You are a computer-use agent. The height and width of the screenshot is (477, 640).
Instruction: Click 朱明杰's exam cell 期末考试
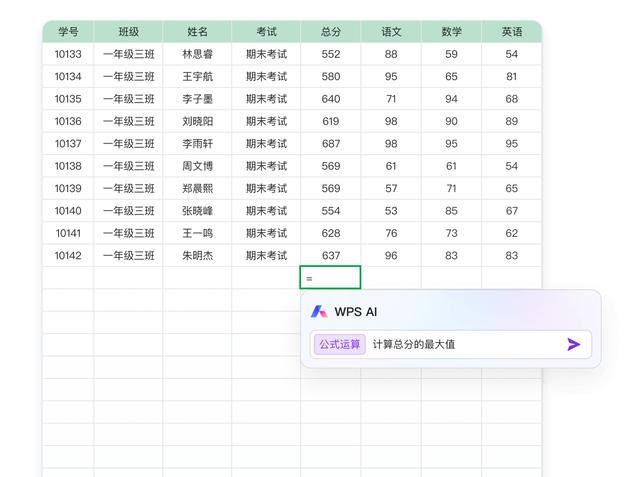(x=266, y=256)
